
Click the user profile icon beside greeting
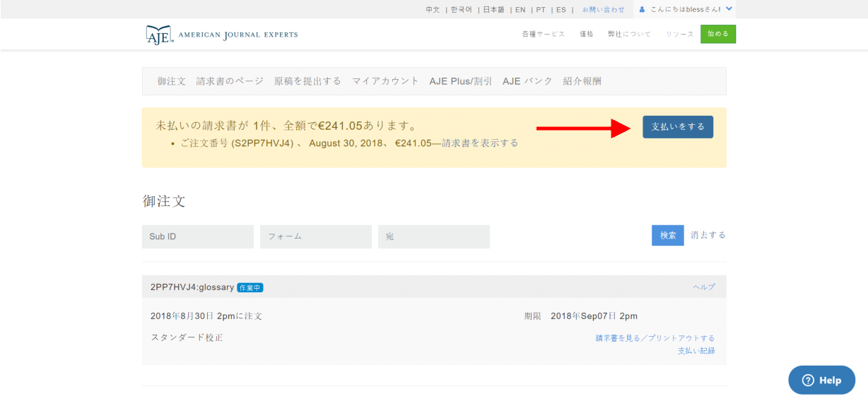pyautogui.click(x=643, y=10)
